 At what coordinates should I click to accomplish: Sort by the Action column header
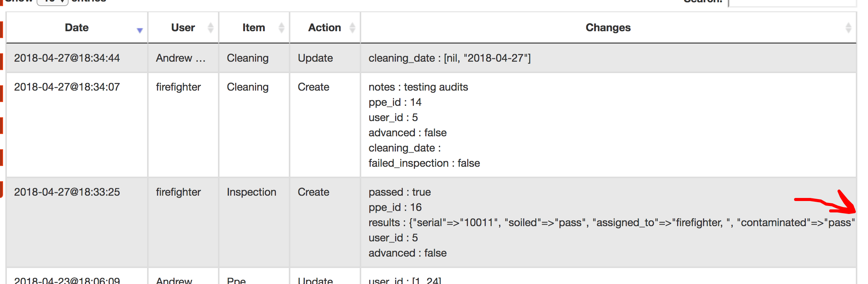325,27
